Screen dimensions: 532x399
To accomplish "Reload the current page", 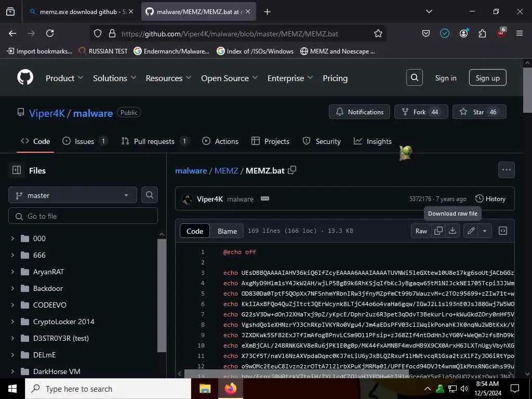I will click(x=50, y=33).
